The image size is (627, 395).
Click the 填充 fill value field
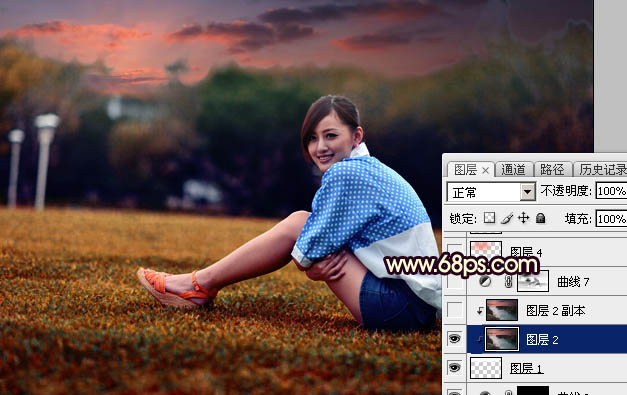tap(611, 219)
